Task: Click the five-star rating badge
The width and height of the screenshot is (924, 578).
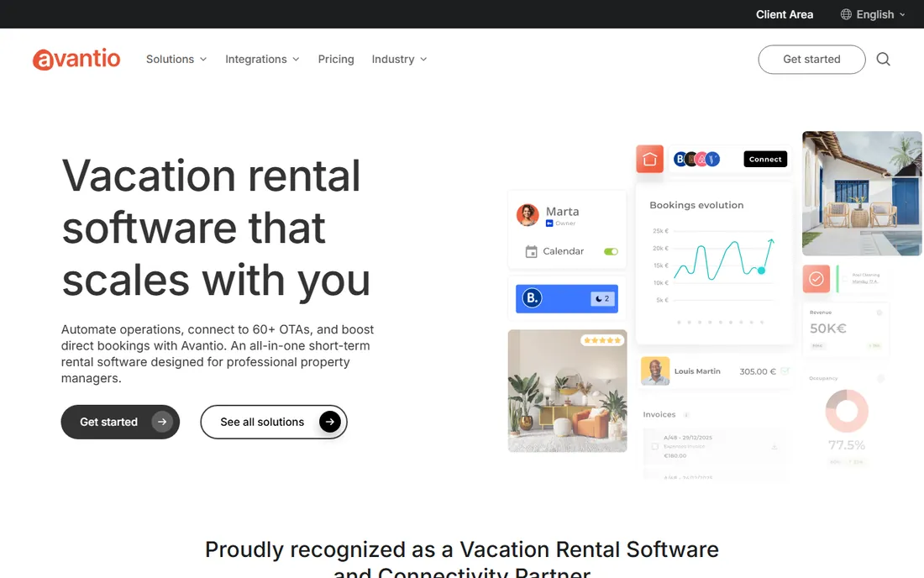Action: coord(601,340)
